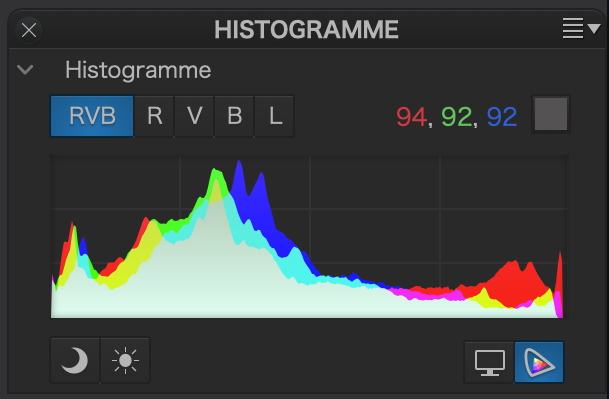Image resolution: width=609 pixels, height=399 pixels.
Task: Enable monitor gamut warning icon
Action: click(490, 363)
